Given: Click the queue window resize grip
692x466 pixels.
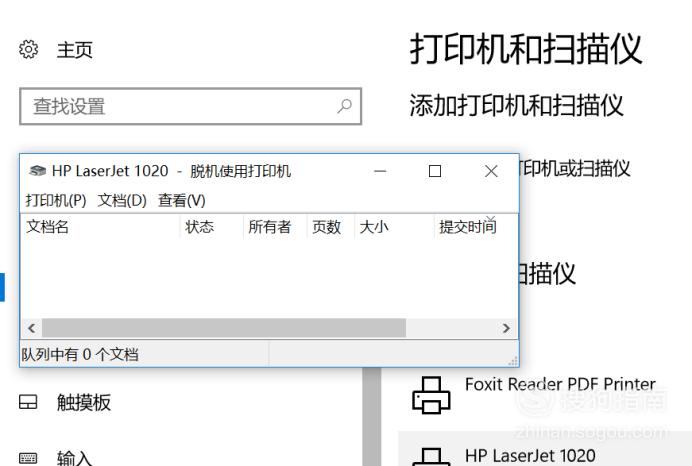Looking at the screenshot, I should (513, 361).
